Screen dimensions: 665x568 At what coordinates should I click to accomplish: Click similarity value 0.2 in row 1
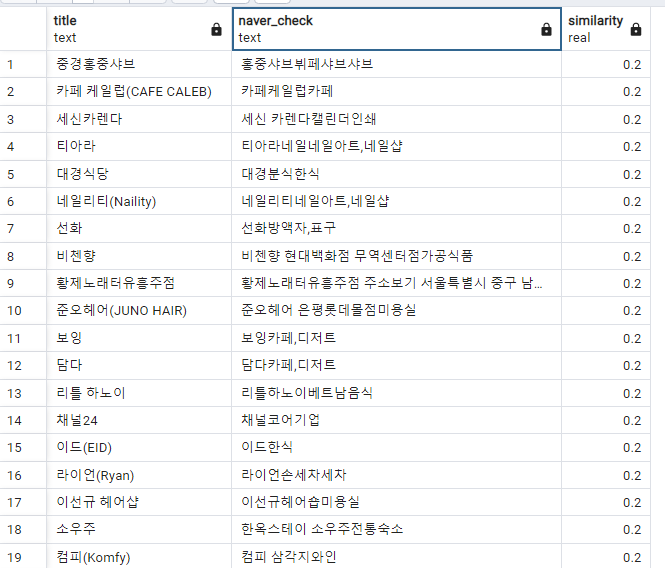tap(632, 65)
